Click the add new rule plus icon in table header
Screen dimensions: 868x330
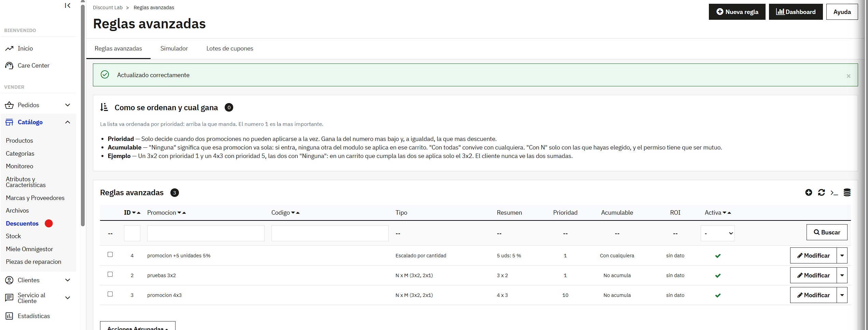(x=809, y=192)
